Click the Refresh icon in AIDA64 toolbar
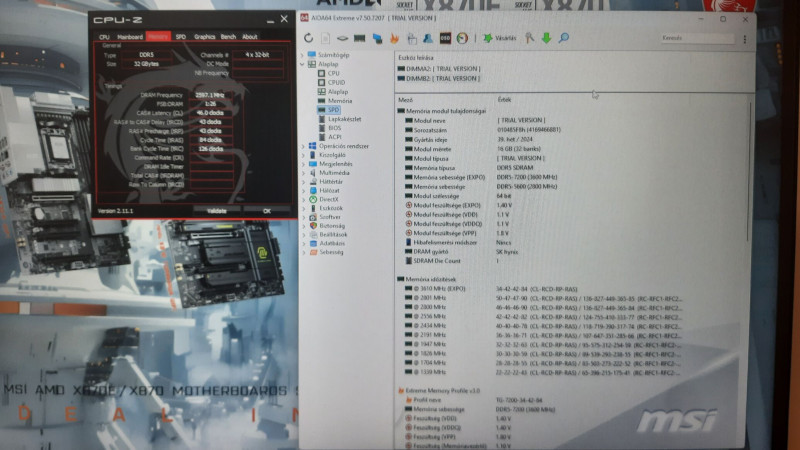This screenshot has height=450, width=800. pos(308,38)
